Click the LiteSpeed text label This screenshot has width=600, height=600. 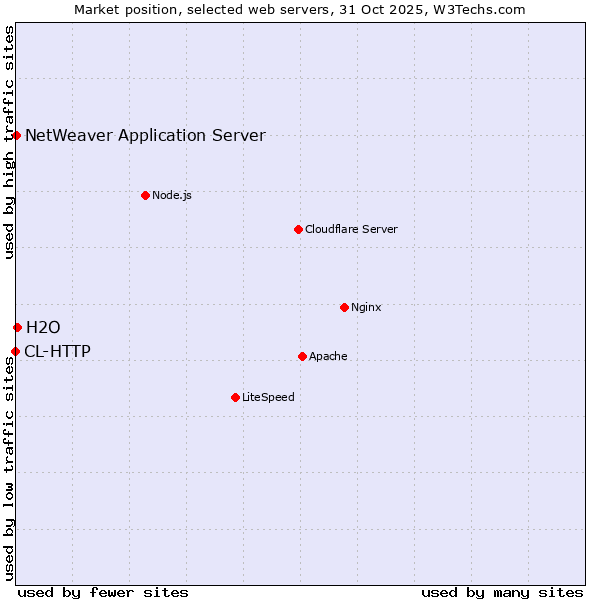tap(268, 397)
